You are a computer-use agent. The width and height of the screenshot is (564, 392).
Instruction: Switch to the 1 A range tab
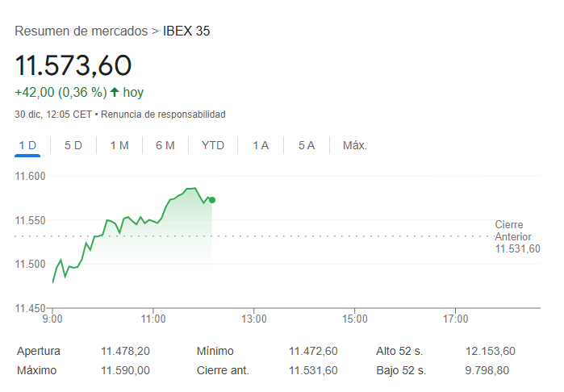click(x=261, y=145)
